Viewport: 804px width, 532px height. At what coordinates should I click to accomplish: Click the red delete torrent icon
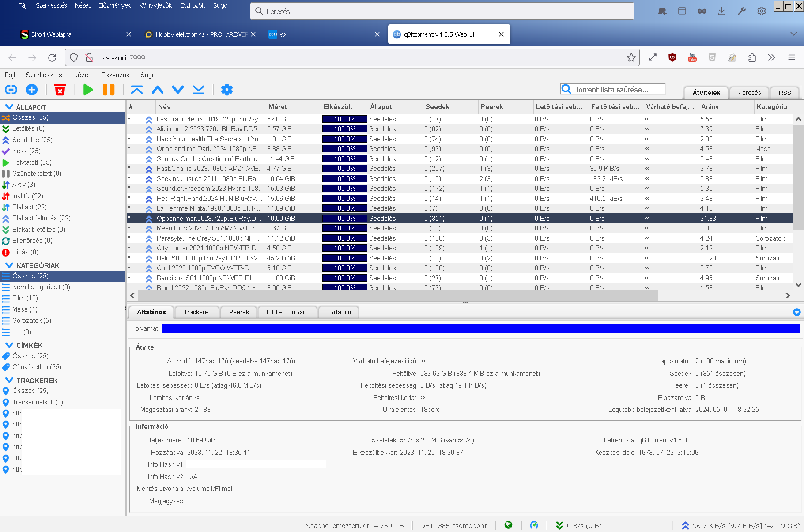coord(60,90)
